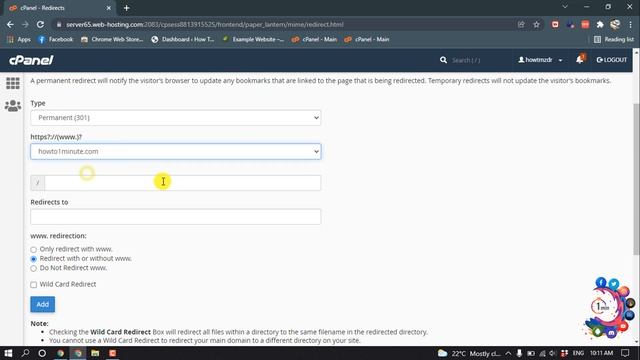Open Chrome three-dot menu
The height and width of the screenshot is (360, 640).
(631, 24)
